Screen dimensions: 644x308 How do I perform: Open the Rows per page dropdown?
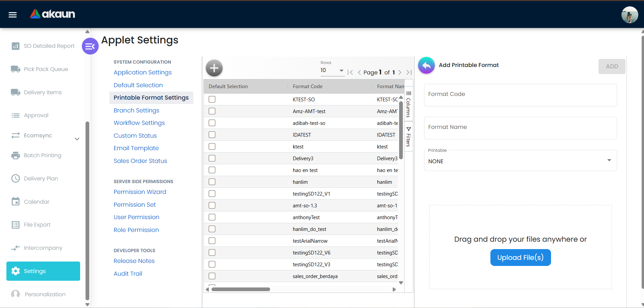point(332,70)
